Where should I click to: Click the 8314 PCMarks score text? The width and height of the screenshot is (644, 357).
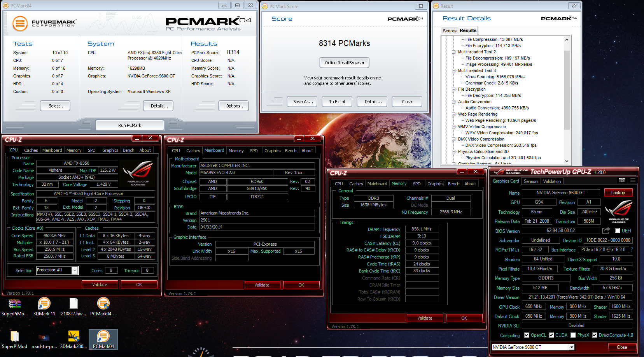click(x=344, y=43)
